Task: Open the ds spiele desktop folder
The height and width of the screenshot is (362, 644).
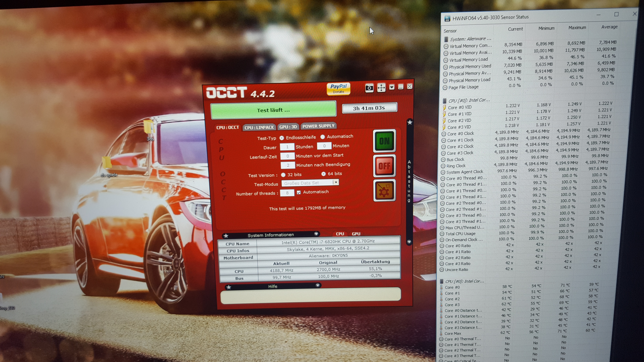Action: (x=109, y=166)
